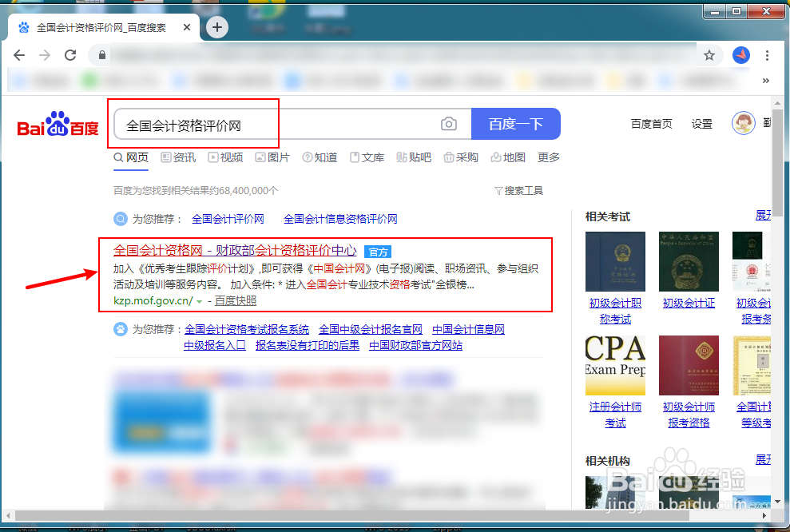Screen dimensions: 790x532
Task: Switch to the 贴吧 tab
Action: (414, 157)
